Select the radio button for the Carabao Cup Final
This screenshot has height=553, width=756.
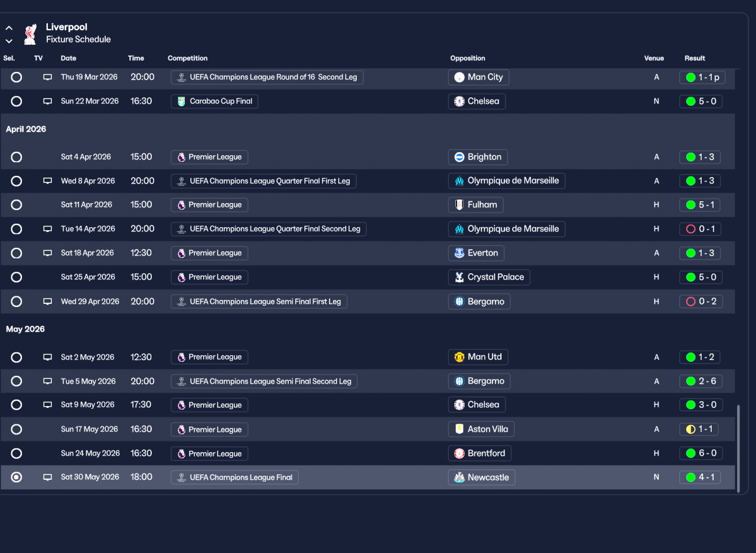tap(17, 102)
